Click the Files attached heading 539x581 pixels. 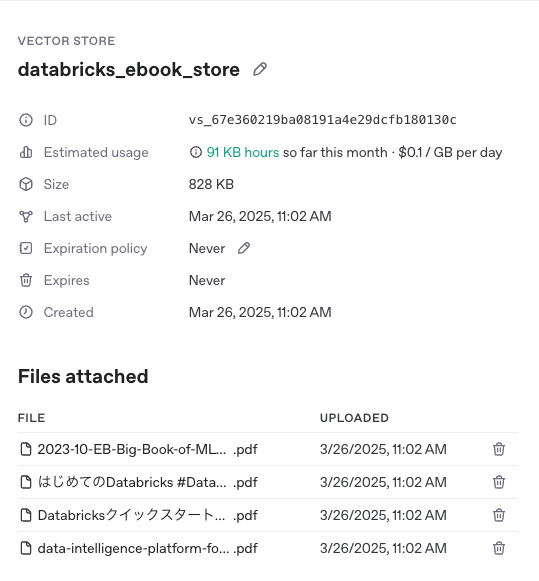tap(83, 376)
